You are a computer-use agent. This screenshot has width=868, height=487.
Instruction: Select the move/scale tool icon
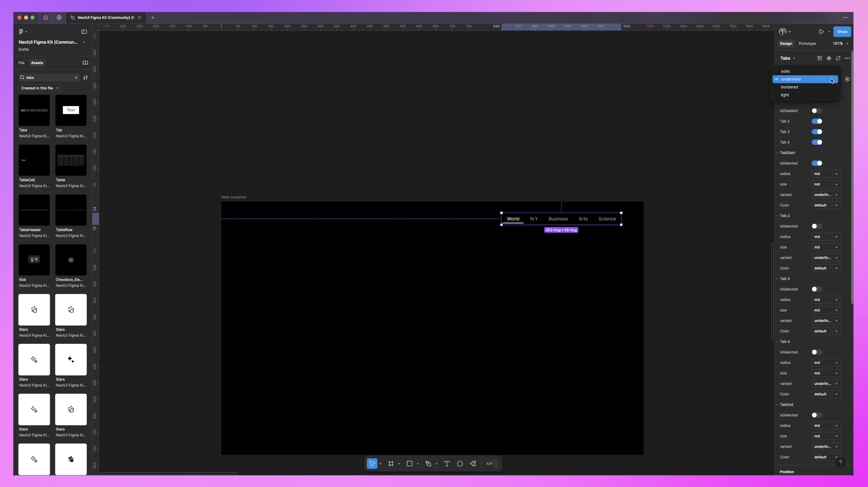click(x=372, y=464)
